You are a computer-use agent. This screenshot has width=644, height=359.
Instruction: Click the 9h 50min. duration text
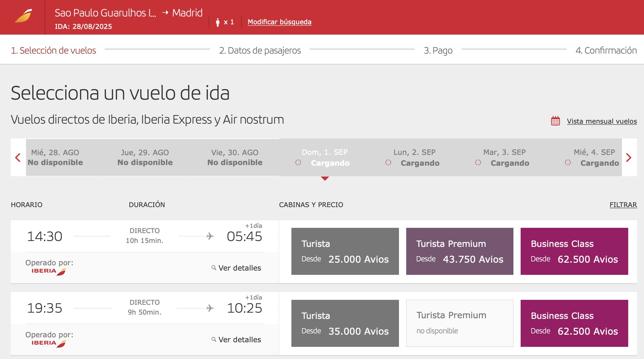pos(144,312)
